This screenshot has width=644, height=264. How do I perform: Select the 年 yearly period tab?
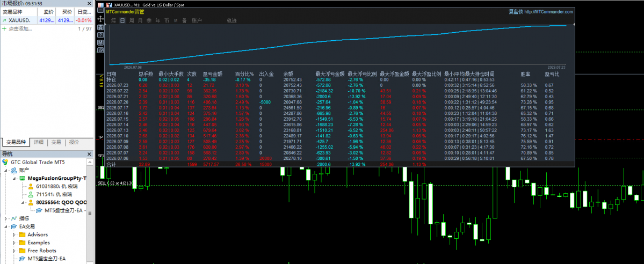[x=158, y=20]
